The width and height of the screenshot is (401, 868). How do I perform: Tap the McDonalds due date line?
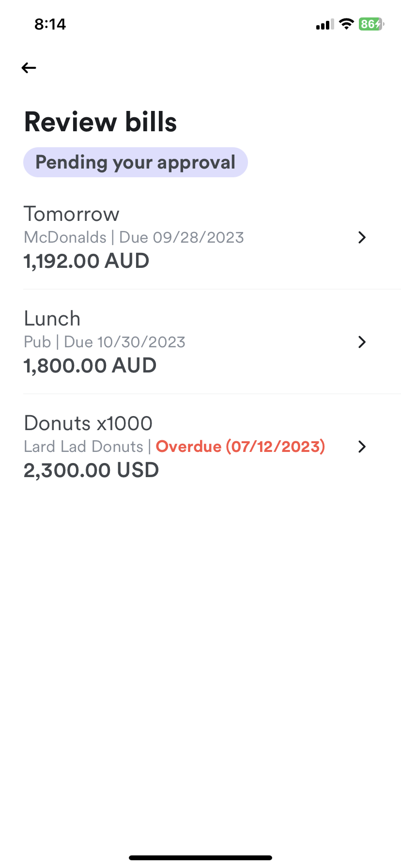click(134, 237)
